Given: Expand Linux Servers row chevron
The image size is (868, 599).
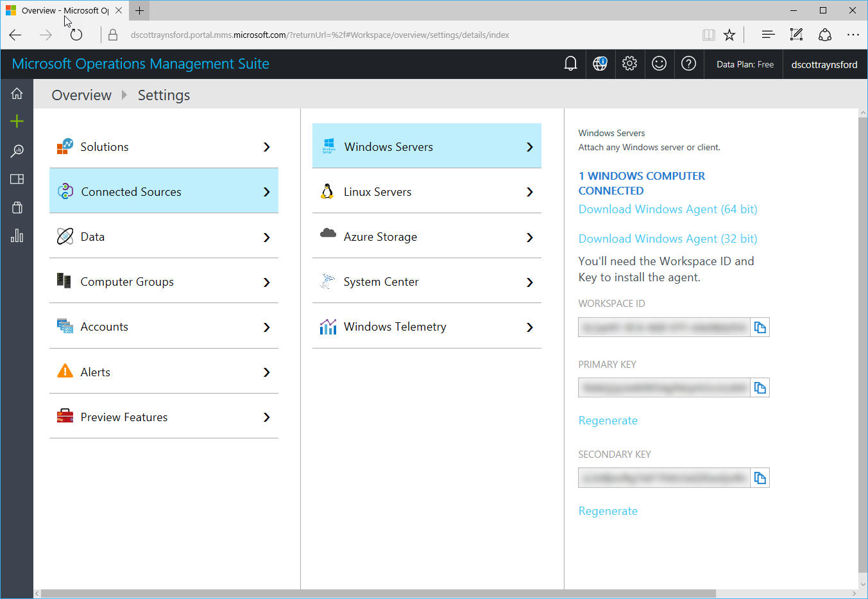Looking at the screenshot, I should pyautogui.click(x=530, y=192).
